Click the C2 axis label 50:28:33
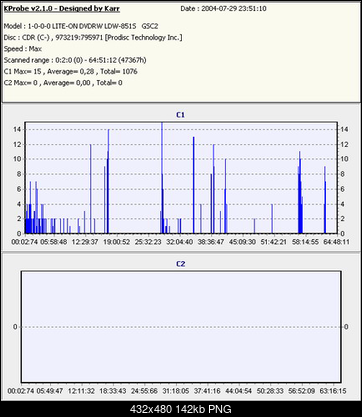Viewport: 362px width, 417px height. (270, 391)
